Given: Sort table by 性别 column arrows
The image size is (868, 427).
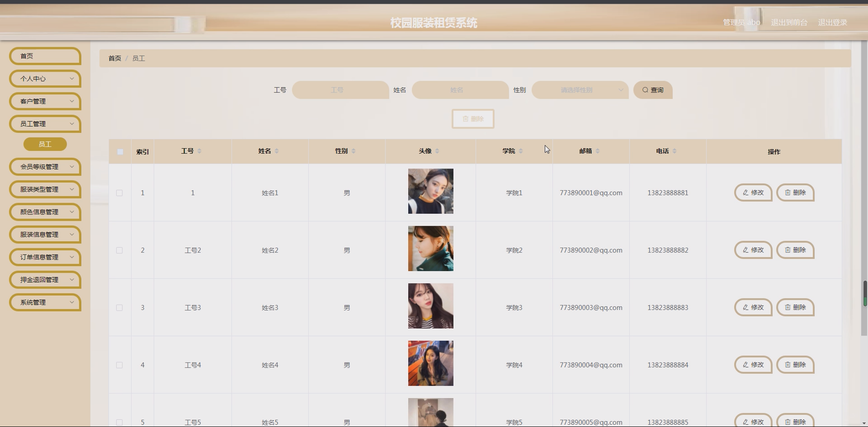Looking at the screenshot, I should (353, 151).
